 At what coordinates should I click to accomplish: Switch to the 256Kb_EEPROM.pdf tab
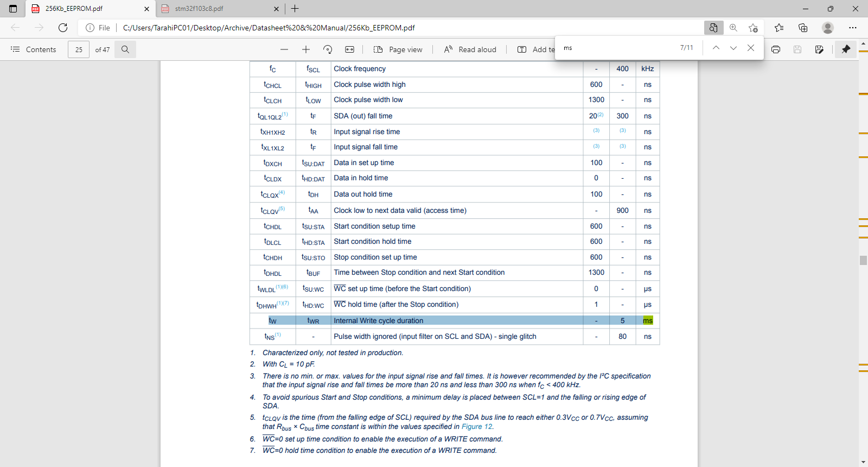[90, 9]
